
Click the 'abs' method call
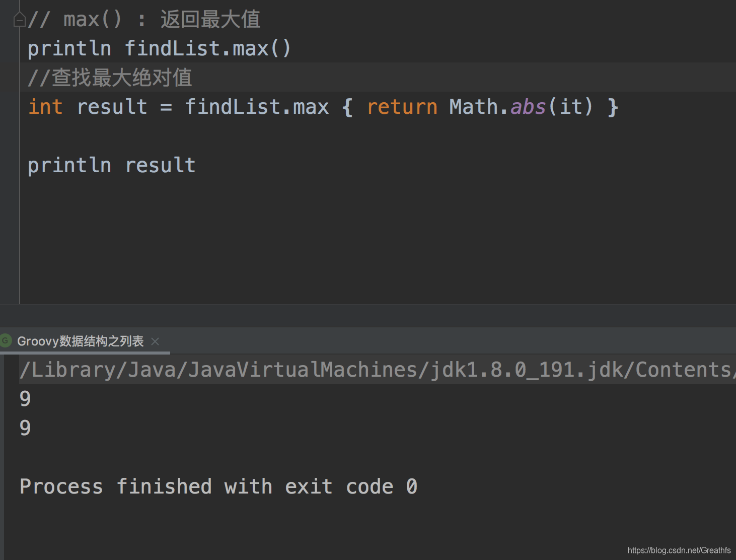tap(528, 107)
